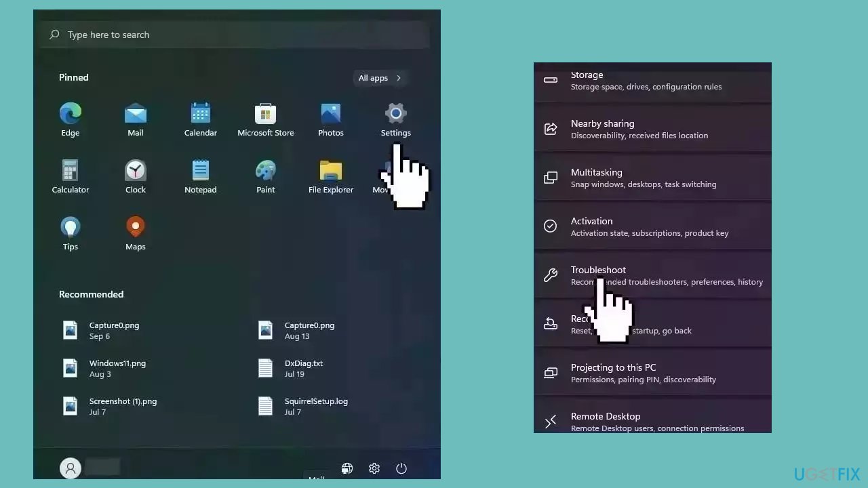Open Settings gear beside the power button
Screen dimensions: 868x488
tap(374, 468)
